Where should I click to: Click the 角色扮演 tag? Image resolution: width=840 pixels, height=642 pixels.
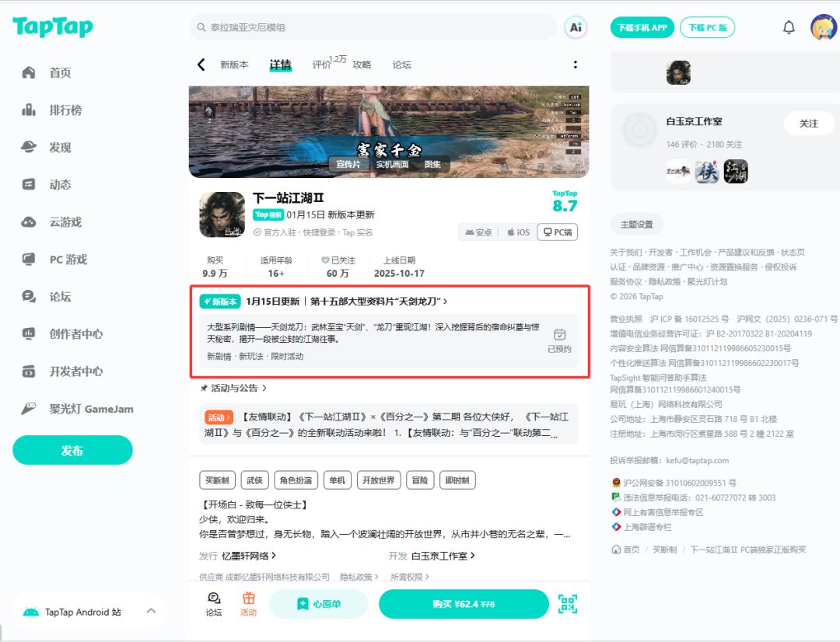coord(296,480)
